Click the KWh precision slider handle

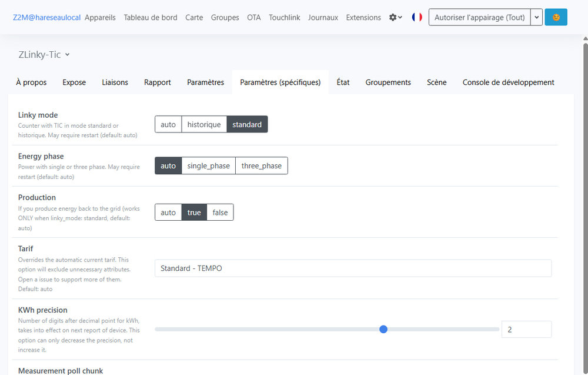[x=383, y=329]
